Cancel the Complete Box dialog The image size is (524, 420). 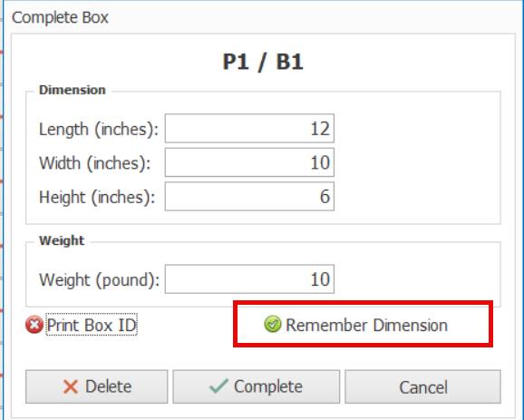[x=422, y=386]
